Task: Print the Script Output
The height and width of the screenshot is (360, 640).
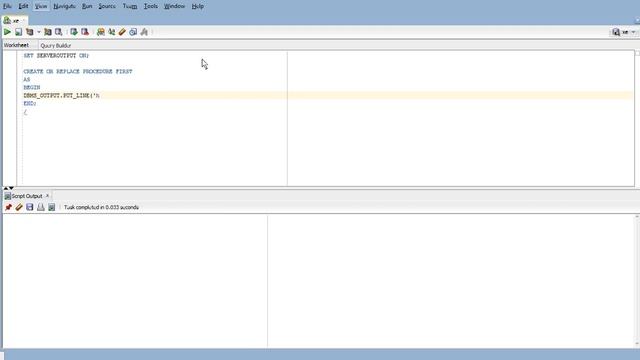Action: (x=40, y=207)
